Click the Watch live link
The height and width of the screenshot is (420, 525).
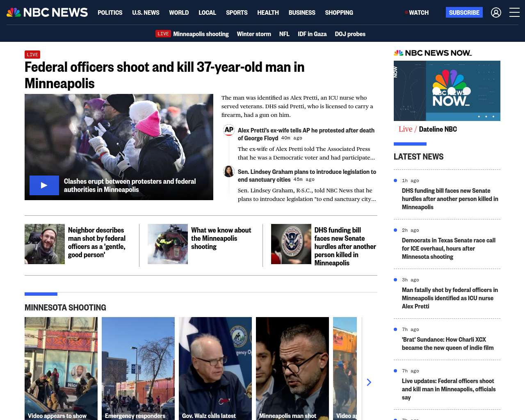(417, 13)
